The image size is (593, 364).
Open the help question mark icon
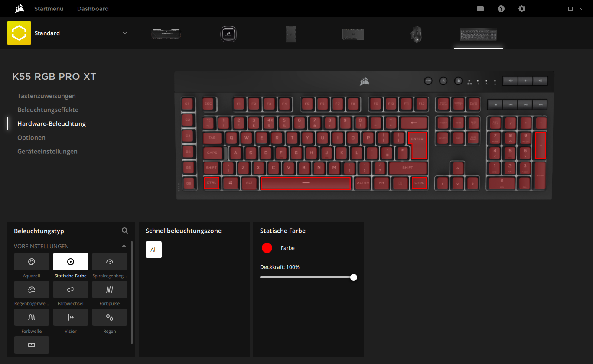point(501,9)
